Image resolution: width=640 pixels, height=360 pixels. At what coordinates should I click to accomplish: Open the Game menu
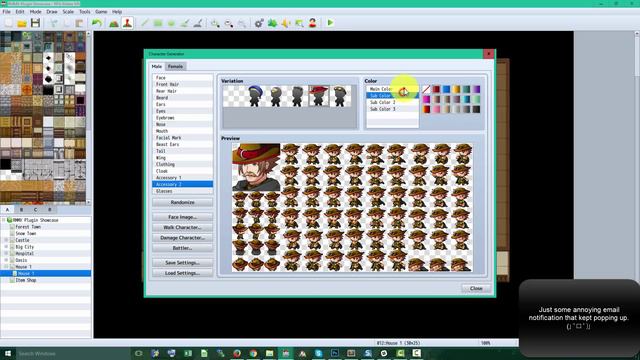[x=101, y=12]
